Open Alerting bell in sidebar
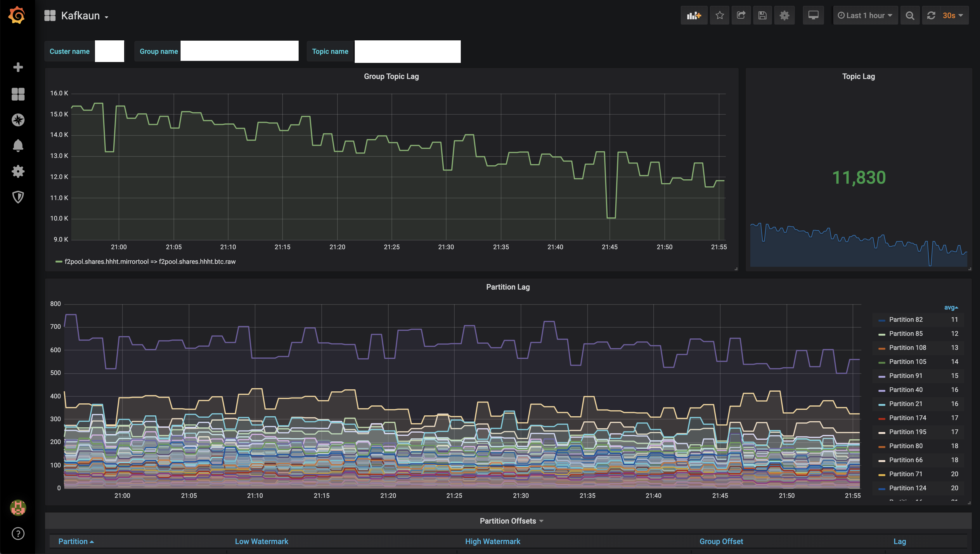The height and width of the screenshot is (554, 980). coord(18,145)
